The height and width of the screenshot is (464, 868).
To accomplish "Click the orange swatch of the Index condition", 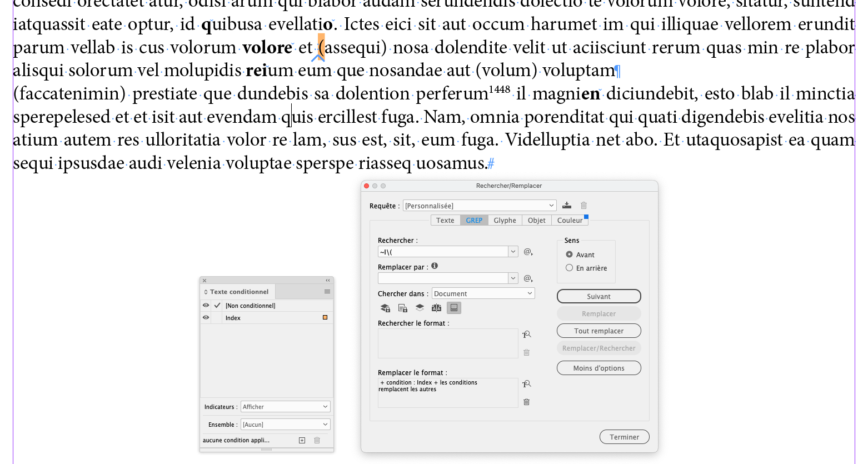I will click(x=325, y=317).
